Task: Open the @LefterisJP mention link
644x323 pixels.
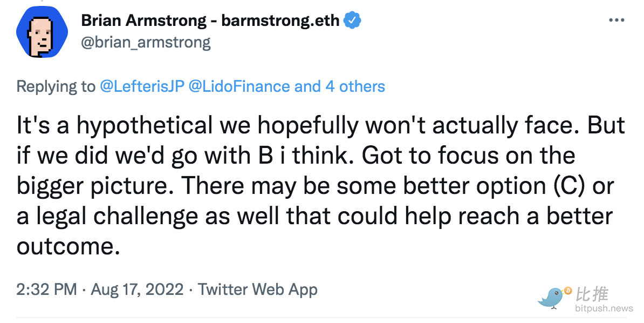Action: coord(142,86)
